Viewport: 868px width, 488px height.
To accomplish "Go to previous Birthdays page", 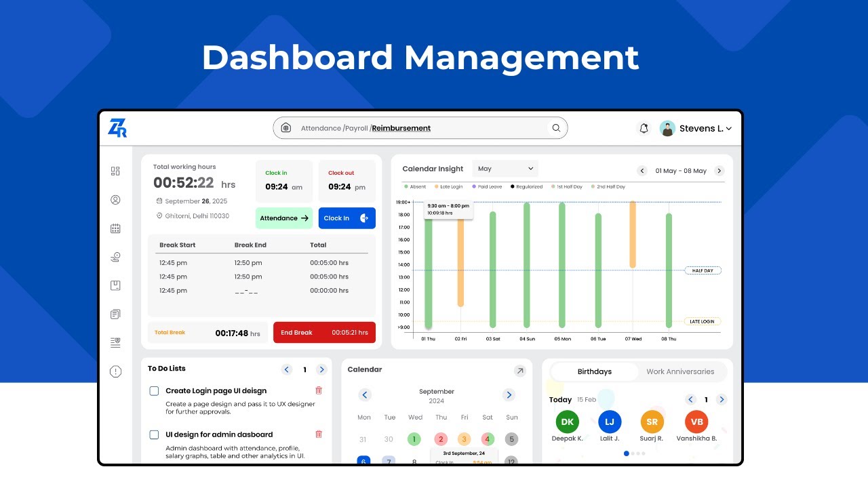I will [690, 400].
